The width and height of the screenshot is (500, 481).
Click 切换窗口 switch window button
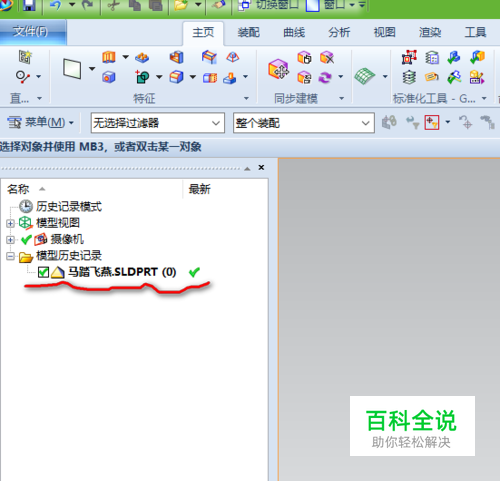tap(268, 5)
